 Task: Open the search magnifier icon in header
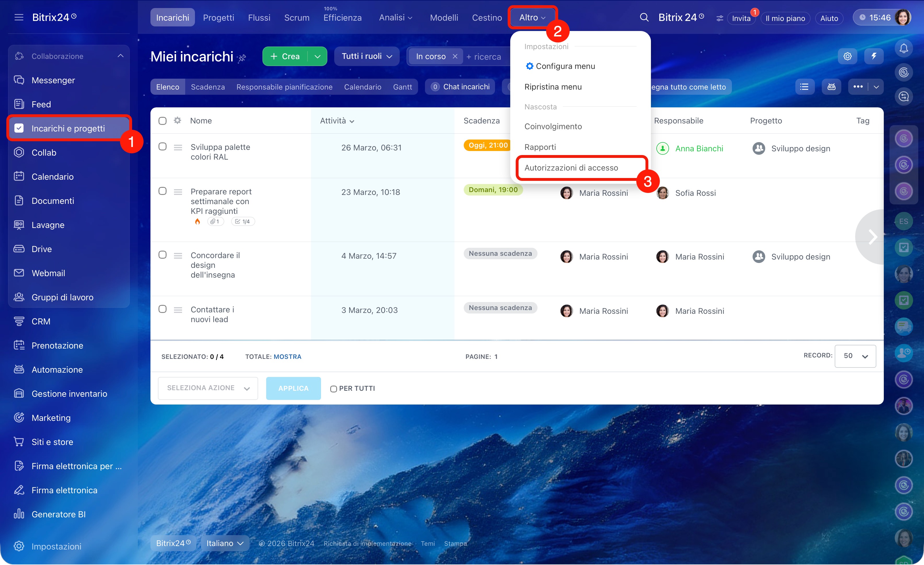644,17
